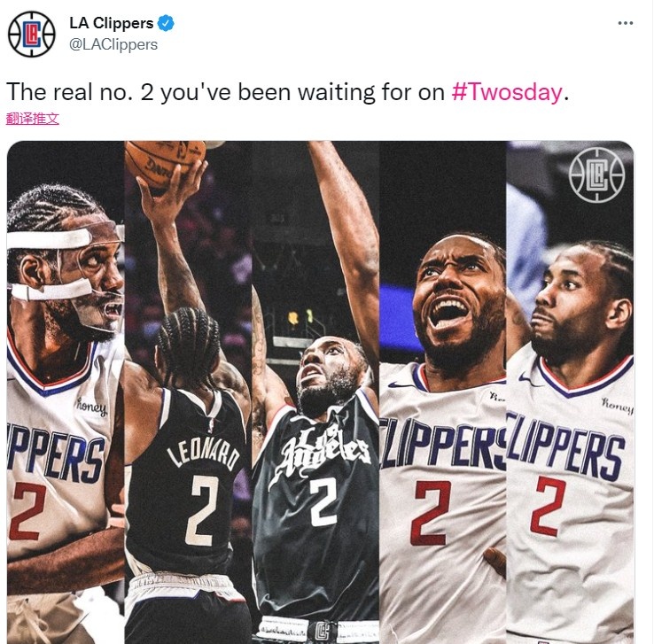The width and height of the screenshot is (654, 644).
Task: Click the tweet text body
Action: [287, 92]
